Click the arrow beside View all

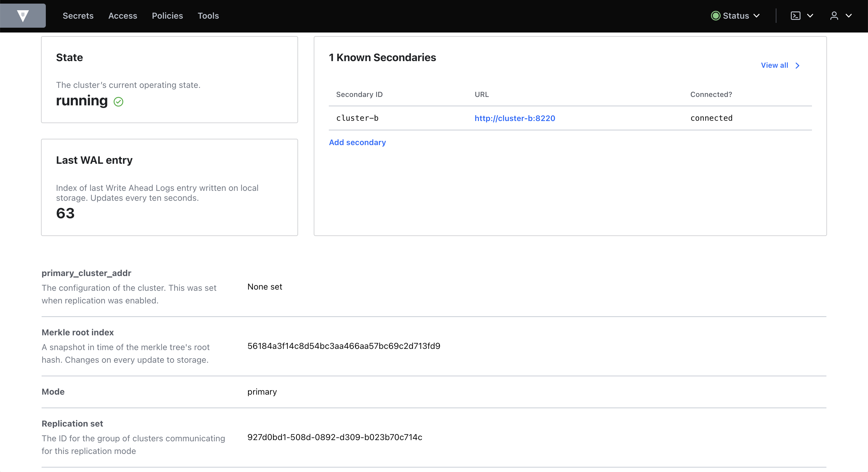coord(797,66)
